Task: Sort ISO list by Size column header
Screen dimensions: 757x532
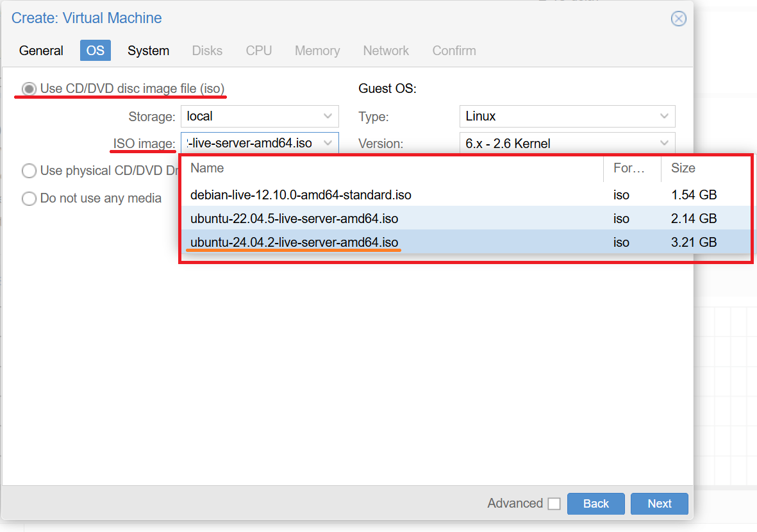Action: (683, 169)
